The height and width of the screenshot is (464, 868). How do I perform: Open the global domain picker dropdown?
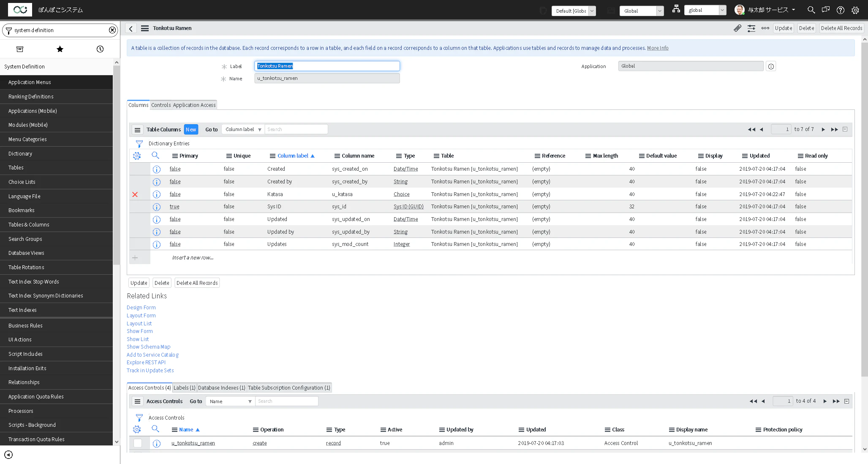click(x=705, y=10)
